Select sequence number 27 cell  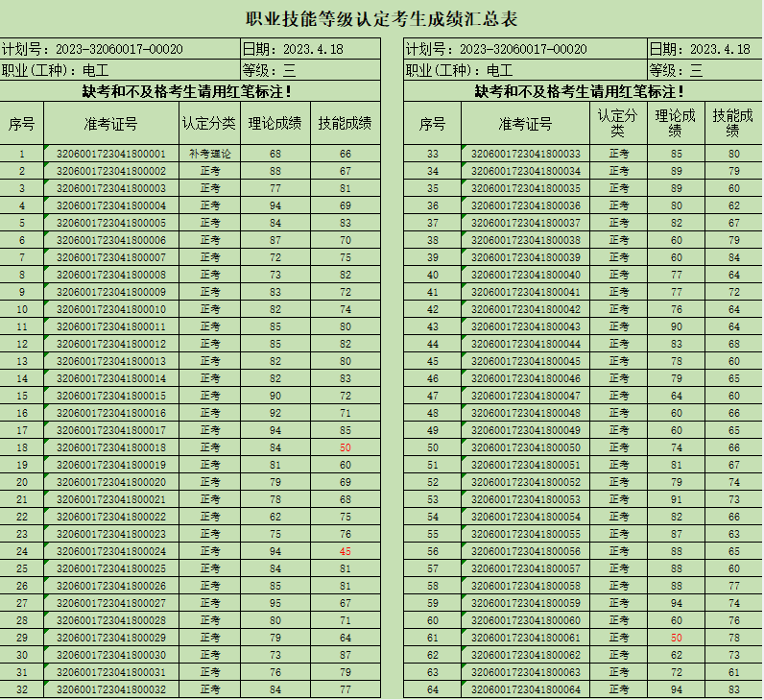(x=22, y=603)
